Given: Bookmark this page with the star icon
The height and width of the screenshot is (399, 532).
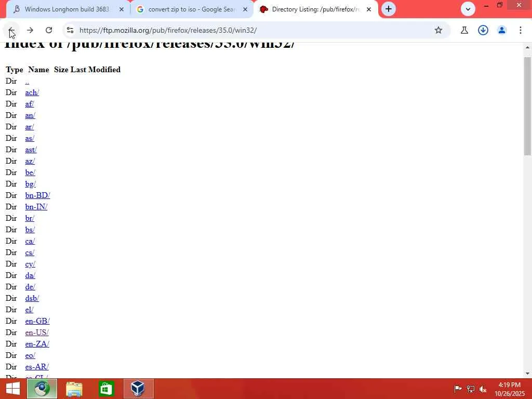Looking at the screenshot, I should pyautogui.click(x=438, y=30).
